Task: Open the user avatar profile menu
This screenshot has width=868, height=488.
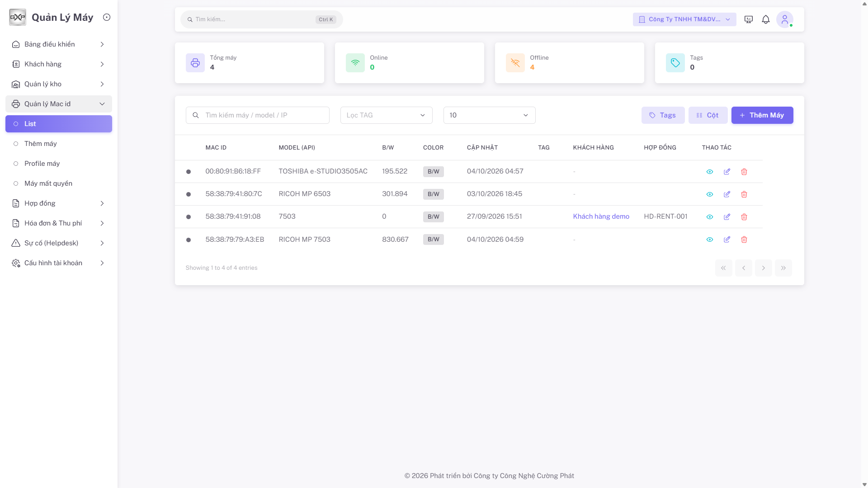Action: pyautogui.click(x=785, y=19)
